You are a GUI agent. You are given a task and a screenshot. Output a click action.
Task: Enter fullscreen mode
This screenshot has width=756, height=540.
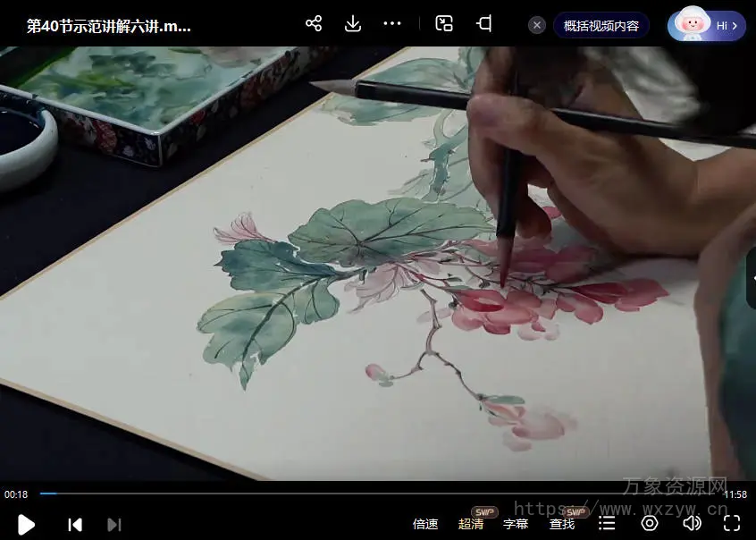point(732,524)
